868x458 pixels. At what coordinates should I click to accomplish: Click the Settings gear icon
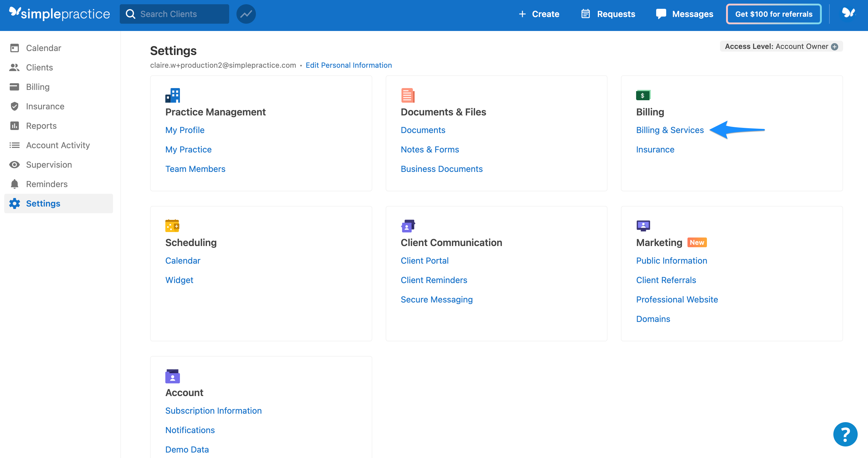pyautogui.click(x=15, y=203)
